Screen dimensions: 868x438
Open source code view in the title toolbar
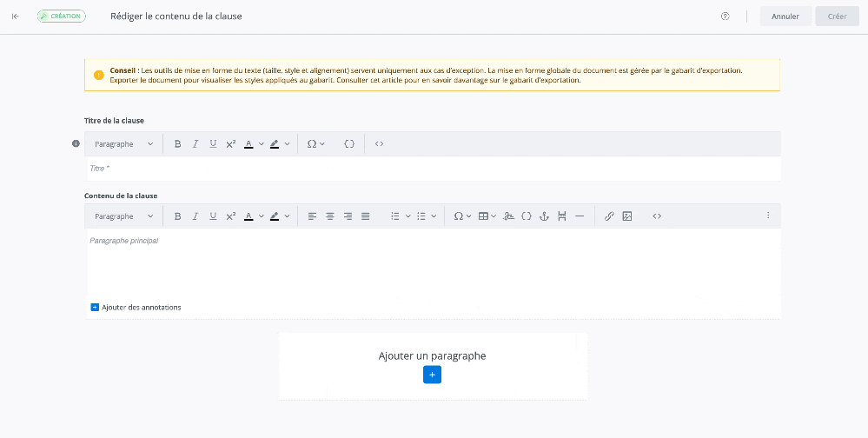point(379,144)
